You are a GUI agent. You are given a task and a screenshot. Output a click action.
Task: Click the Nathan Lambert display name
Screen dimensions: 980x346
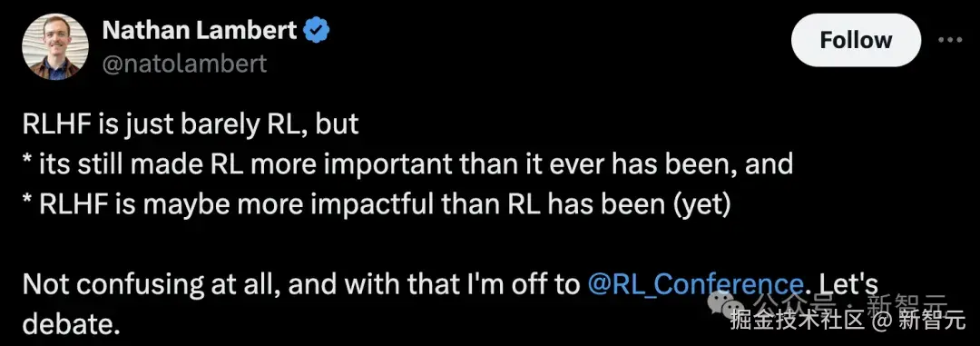(x=200, y=29)
